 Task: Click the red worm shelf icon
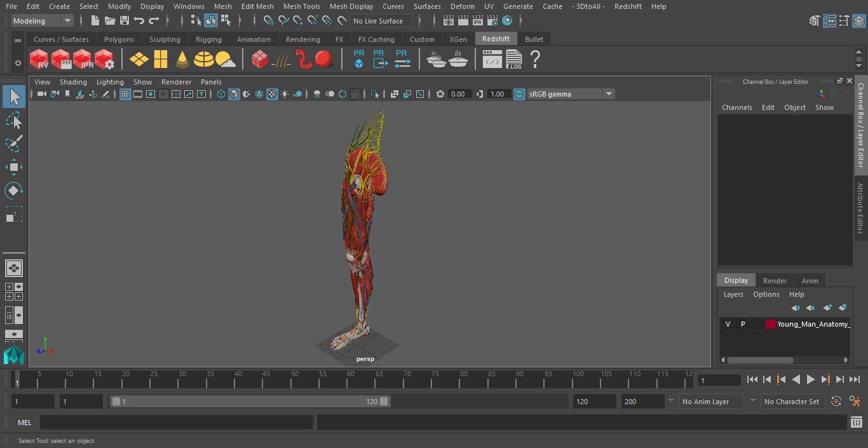tap(304, 60)
